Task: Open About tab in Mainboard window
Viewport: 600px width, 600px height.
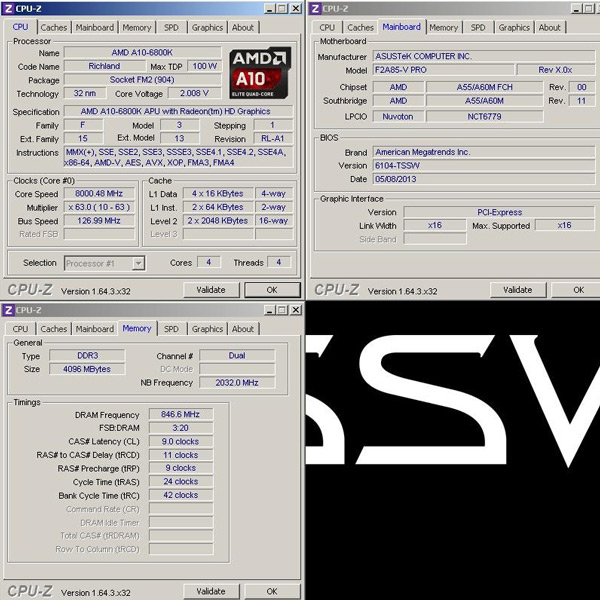Action: pos(549,28)
